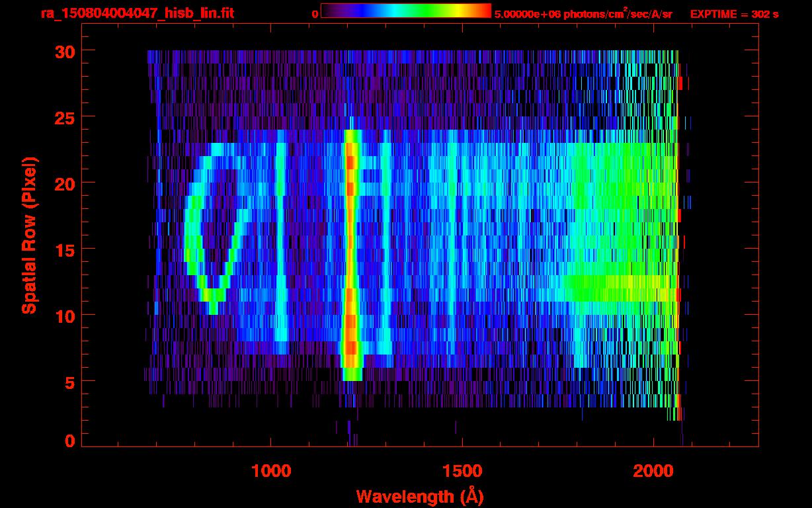
Task: Click the 2000 wavelength tick label
Action: tap(653, 470)
